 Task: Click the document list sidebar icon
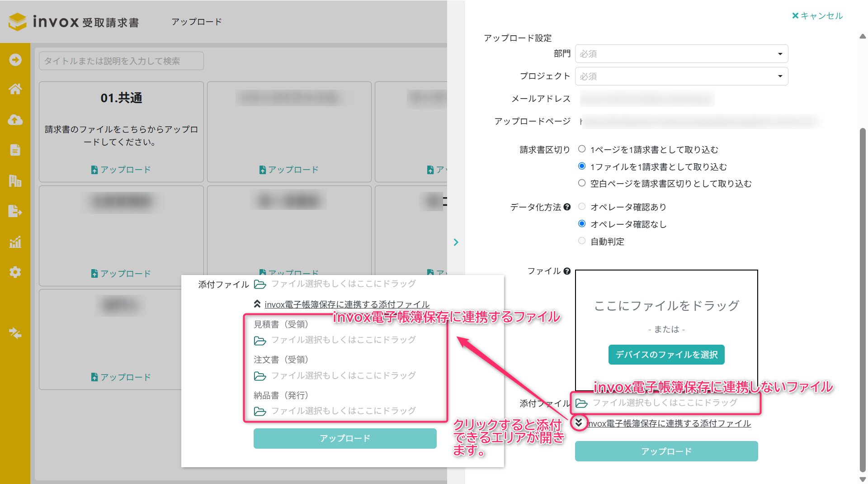[x=15, y=150]
